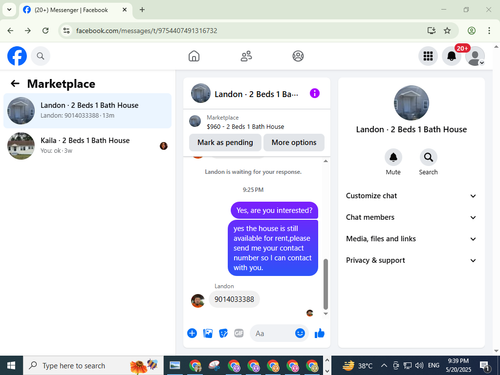Click the install app icon in address bar

pos(431,31)
